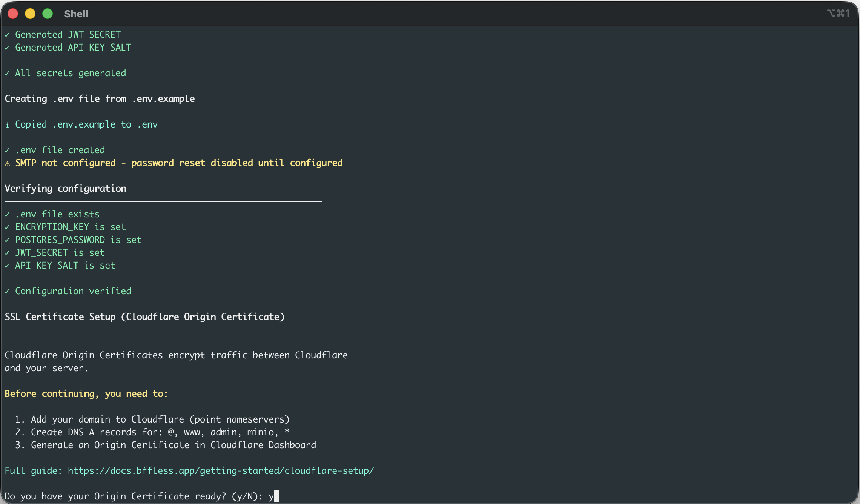Click the Shell window title
860x504 pixels.
coord(76,14)
